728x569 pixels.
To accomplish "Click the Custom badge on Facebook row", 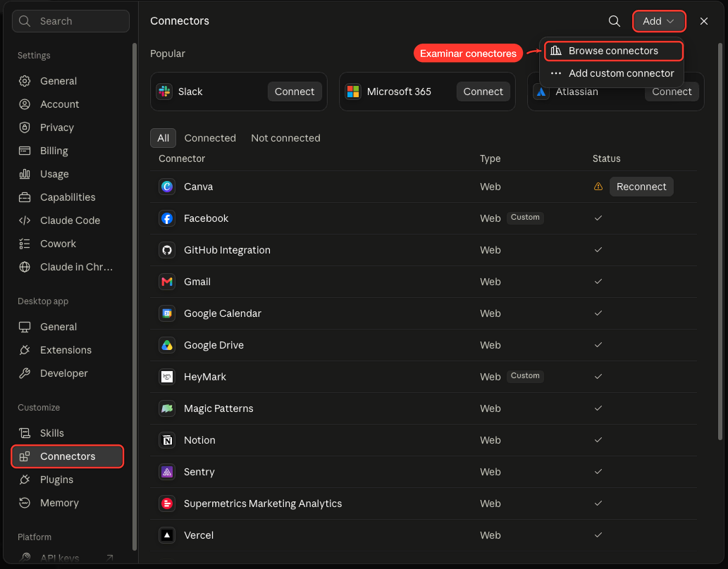I will tap(525, 217).
